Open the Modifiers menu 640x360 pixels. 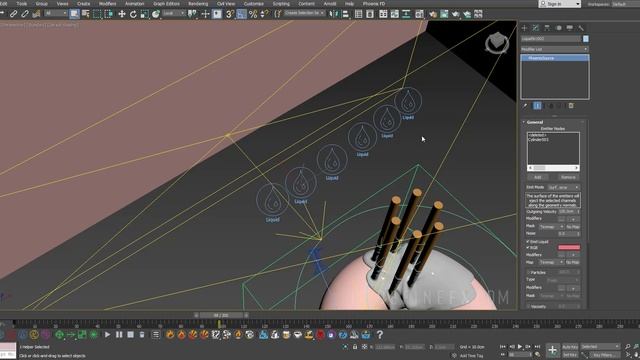pos(107,3)
